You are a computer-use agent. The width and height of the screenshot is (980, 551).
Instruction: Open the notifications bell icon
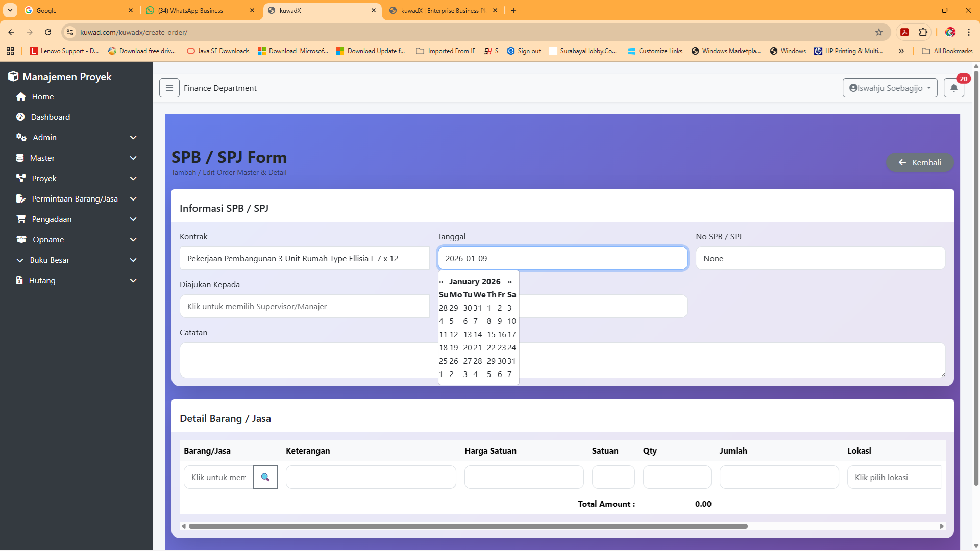[x=953, y=88]
